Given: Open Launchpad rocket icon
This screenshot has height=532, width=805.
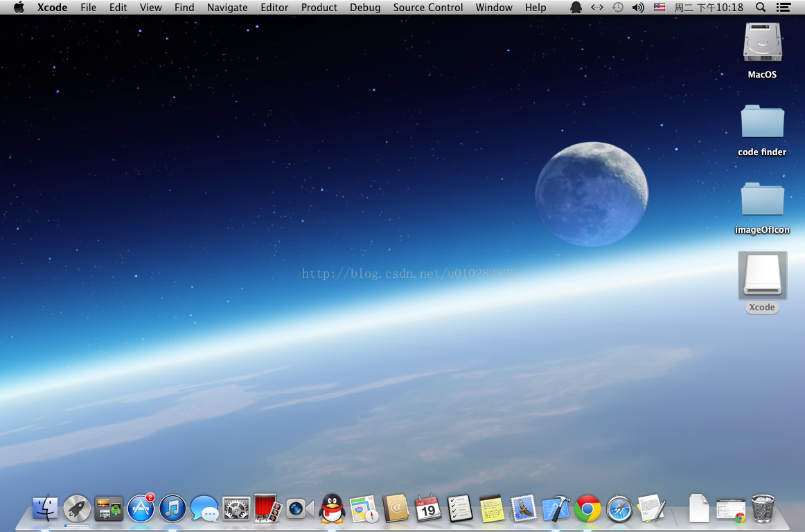Looking at the screenshot, I should 77,509.
